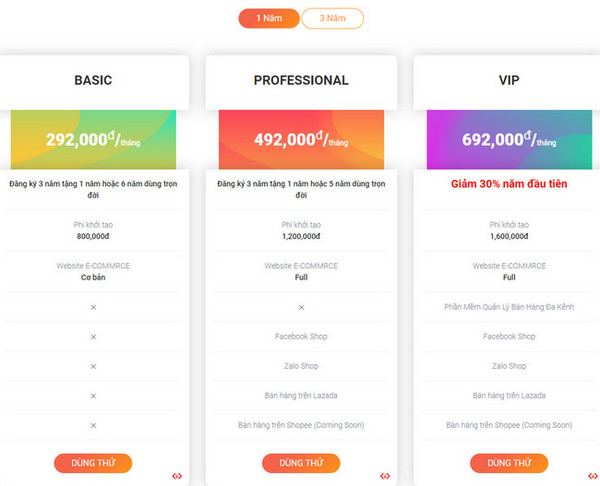Start the VIP trial with DÙNG THỬ
The height and width of the screenshot is (486, 600).
pyautogui.click(x=509, y=463)
